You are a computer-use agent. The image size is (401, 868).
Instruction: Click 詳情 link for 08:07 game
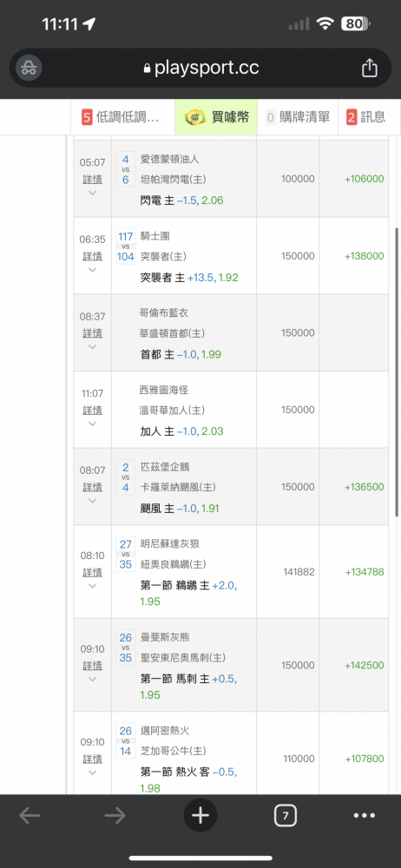click(x=93, y=487)
